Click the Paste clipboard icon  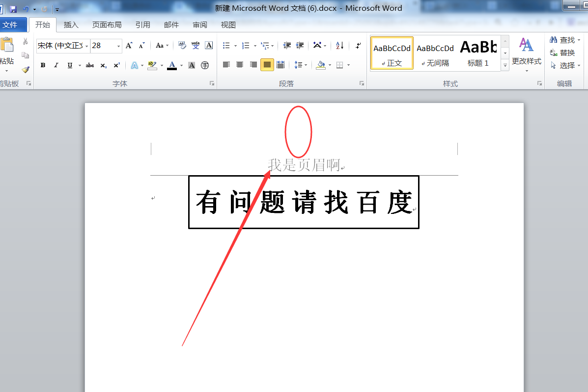7,45
